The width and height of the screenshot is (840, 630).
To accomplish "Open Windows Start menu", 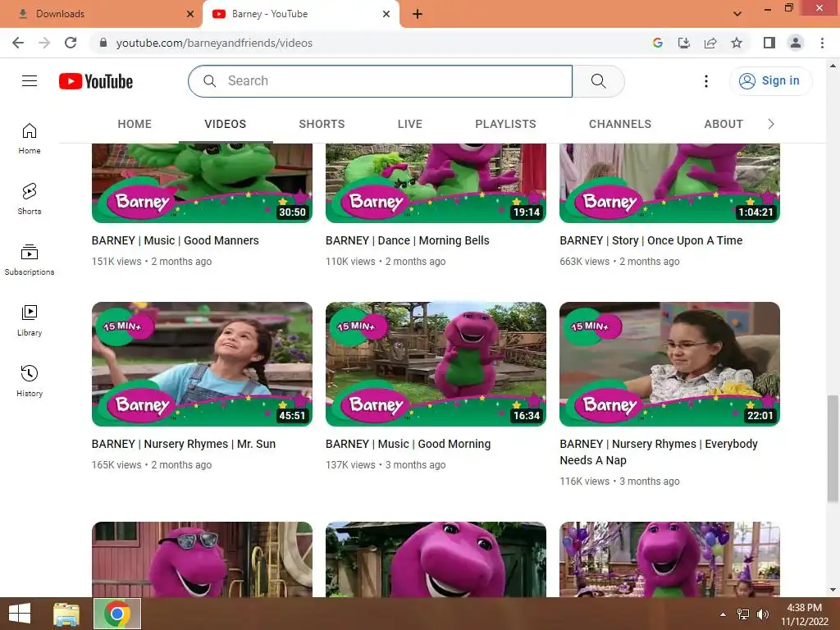I will pos(20,614).
